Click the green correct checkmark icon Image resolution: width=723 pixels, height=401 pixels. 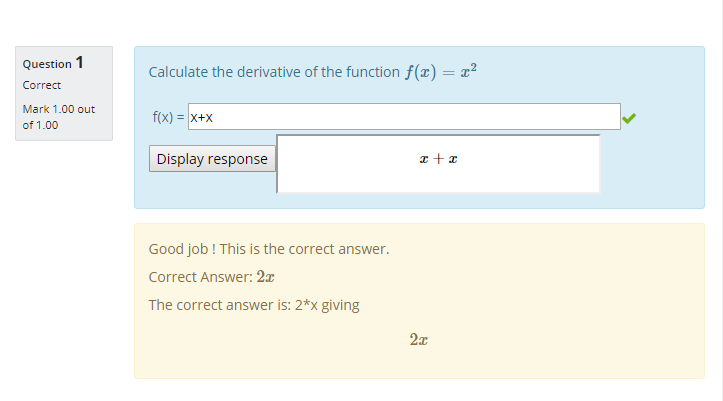pos(628,118)
